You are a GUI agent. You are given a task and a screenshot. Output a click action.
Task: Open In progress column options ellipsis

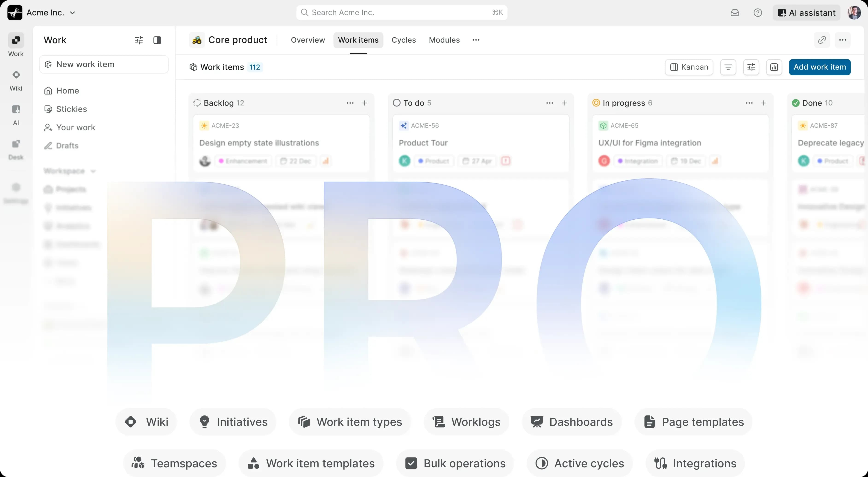click(749, 103)
